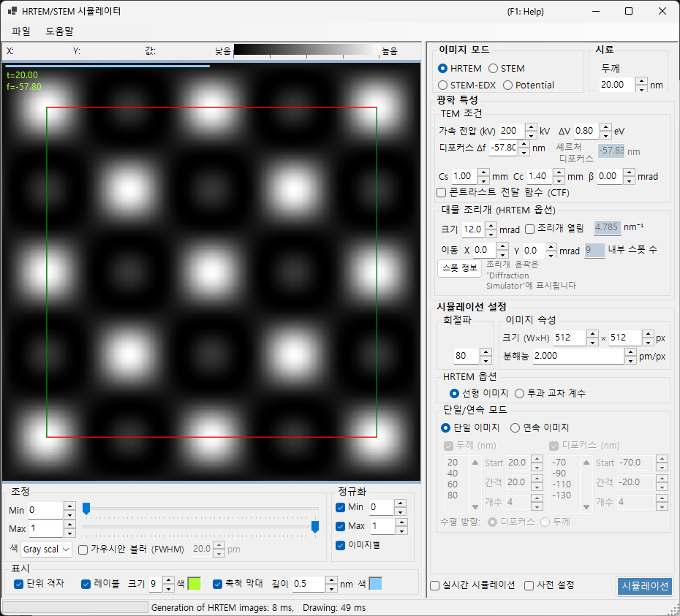680x616 pixels.
Task: Switch to 연속 이미지 mode
Action: pos(540,428)
